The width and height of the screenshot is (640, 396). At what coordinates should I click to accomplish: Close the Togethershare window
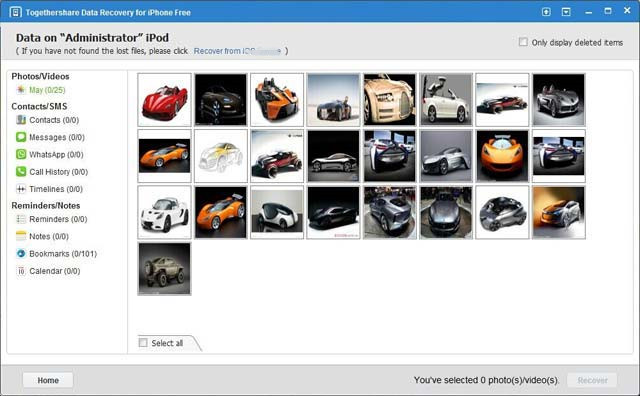pos(627,11)
